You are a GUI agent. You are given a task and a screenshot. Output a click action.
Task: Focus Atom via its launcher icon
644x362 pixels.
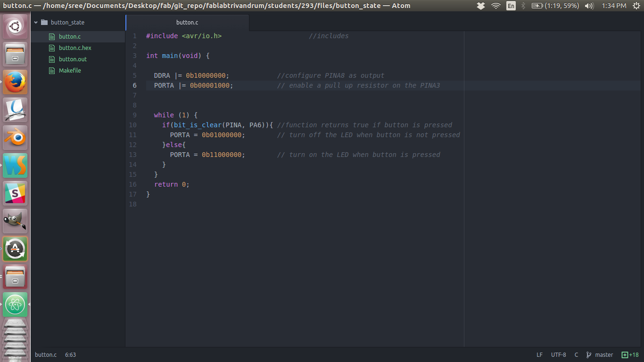click(16, 304)
